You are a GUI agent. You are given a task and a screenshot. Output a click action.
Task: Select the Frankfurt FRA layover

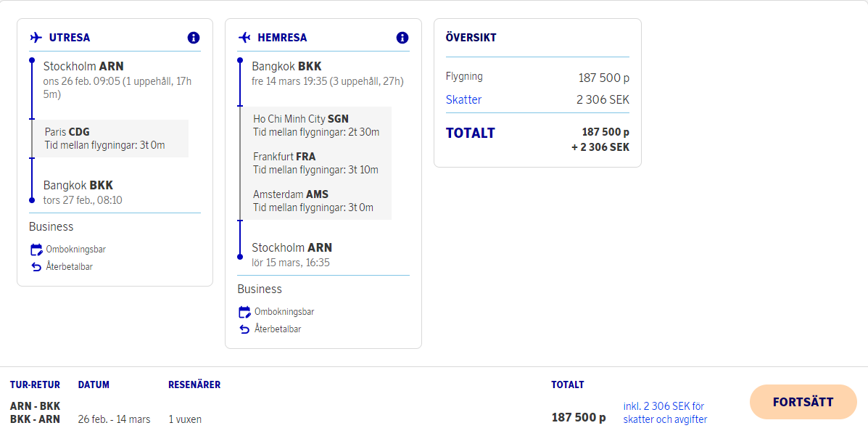315,163
